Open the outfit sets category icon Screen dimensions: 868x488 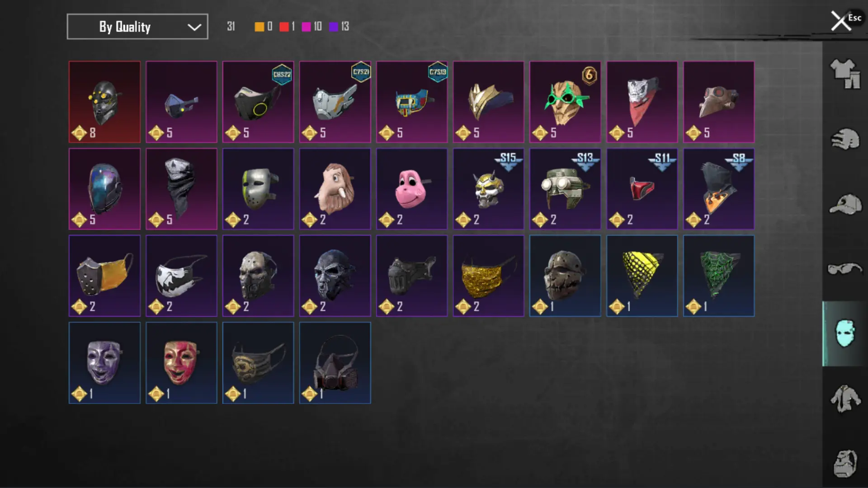(844, 74)
